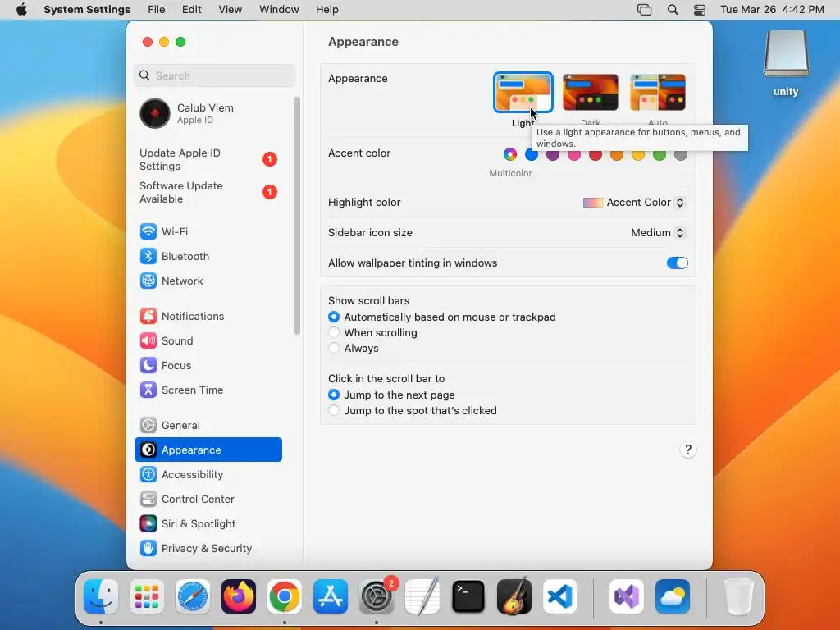Click the help question mark button
The image size is (840, 630).
tap(688, 450)
